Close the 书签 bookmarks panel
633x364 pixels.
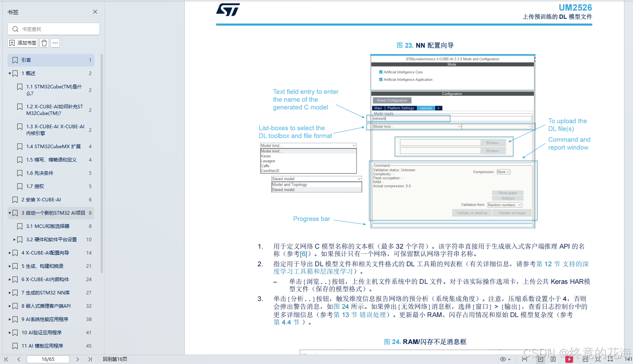pos(95,12)
